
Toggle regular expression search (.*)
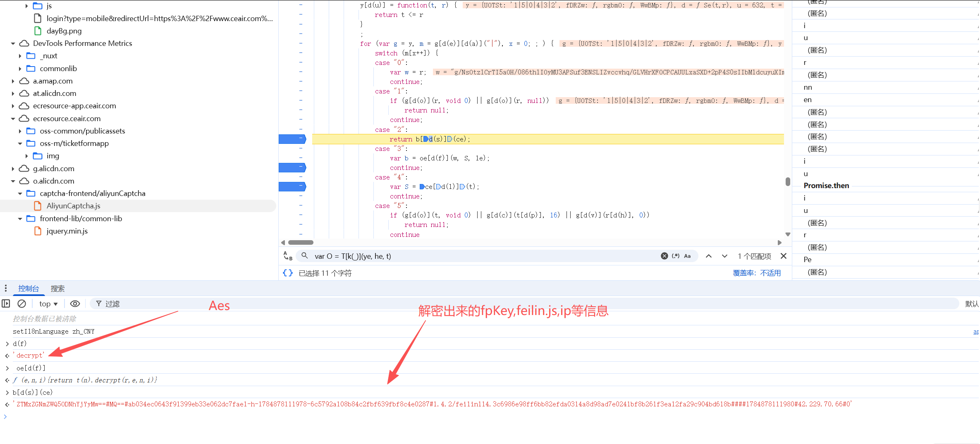click(x=676, y=256)
